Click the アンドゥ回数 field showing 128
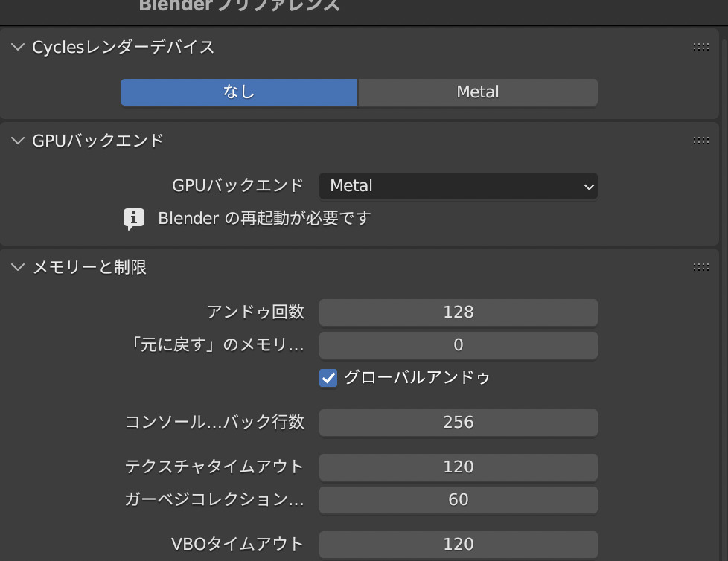The height and width of the screenshot is (561, 728). [x=459, y=312]
